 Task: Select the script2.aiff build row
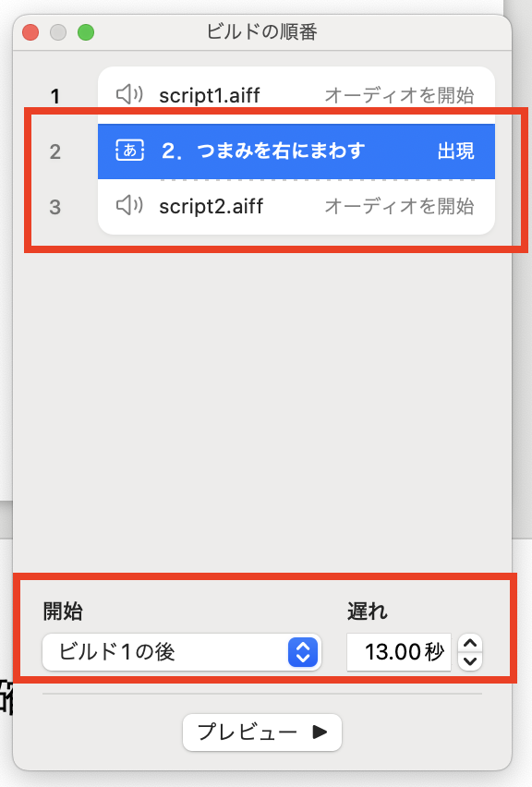click(296, 206)
